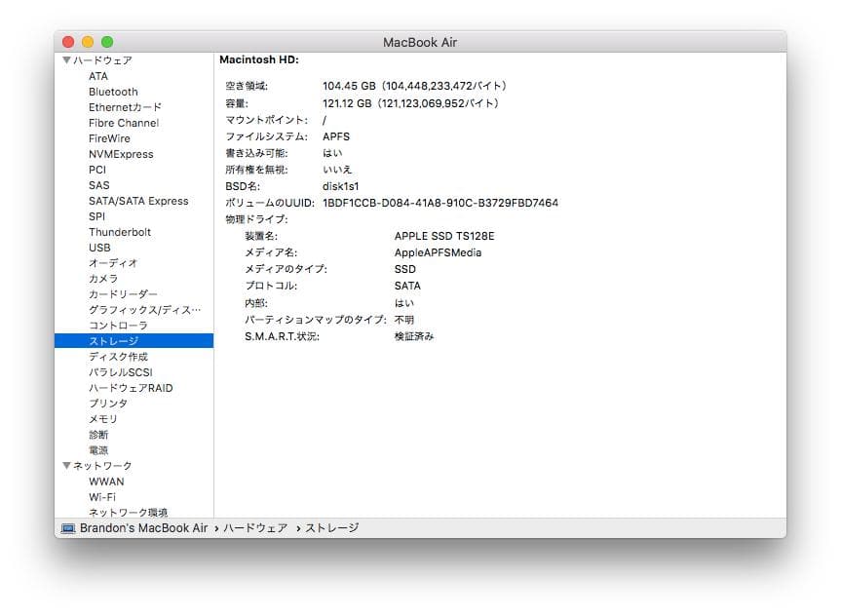Open the Ethernetカード entry

tap(125, 107)
